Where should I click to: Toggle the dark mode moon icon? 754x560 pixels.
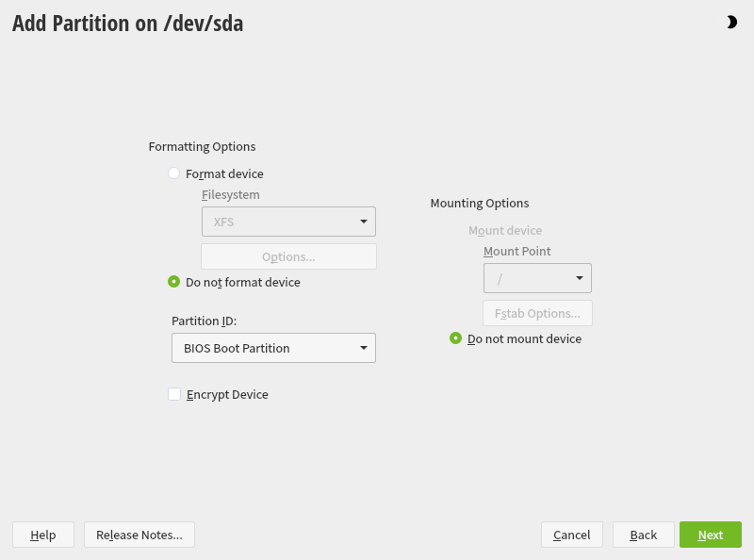point(731,23)
